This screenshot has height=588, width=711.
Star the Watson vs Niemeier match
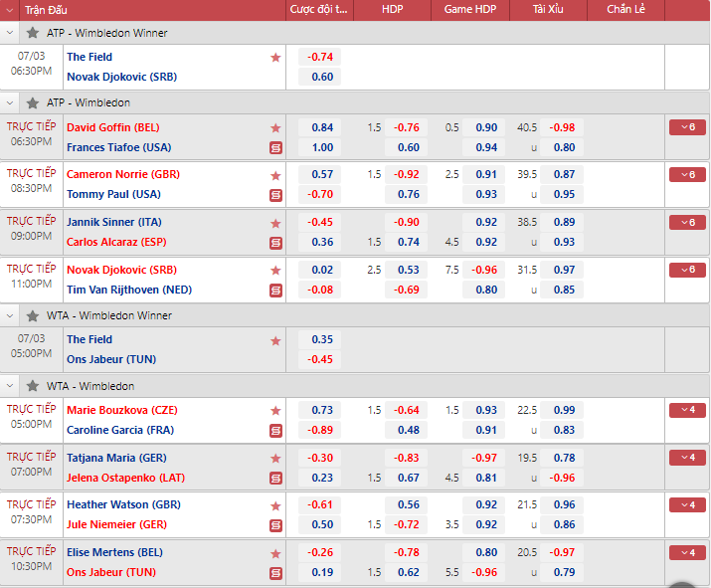[275, 505]
